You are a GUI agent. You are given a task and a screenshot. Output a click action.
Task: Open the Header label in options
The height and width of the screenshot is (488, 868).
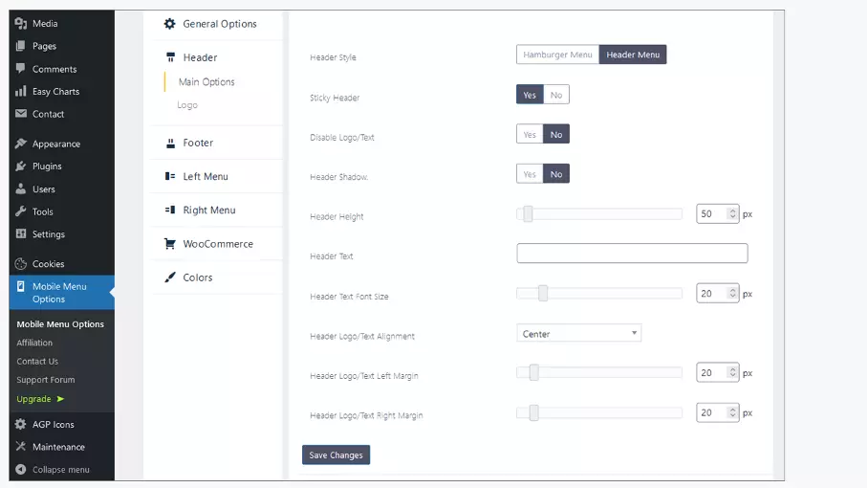pos(200,57)
